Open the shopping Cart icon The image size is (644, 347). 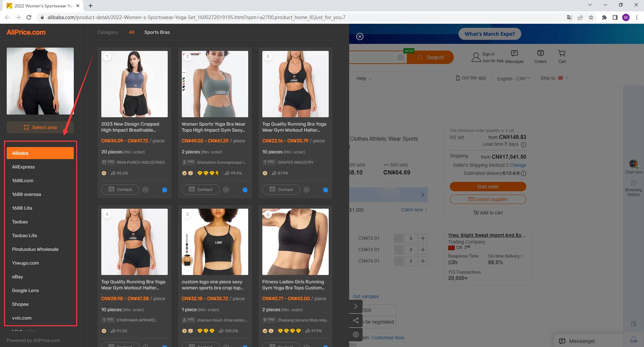562,57
